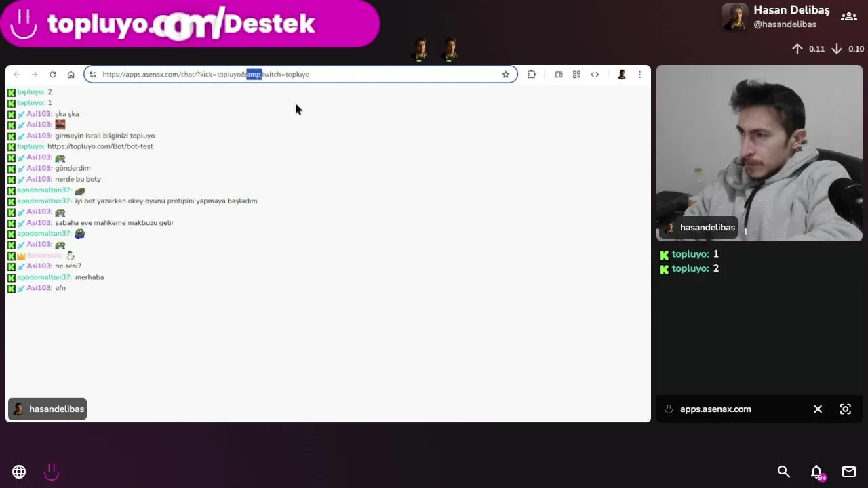Click the second small avatar above the browser
The height and width of the screenshot is (488, 868).
click(x=450, y=49)
